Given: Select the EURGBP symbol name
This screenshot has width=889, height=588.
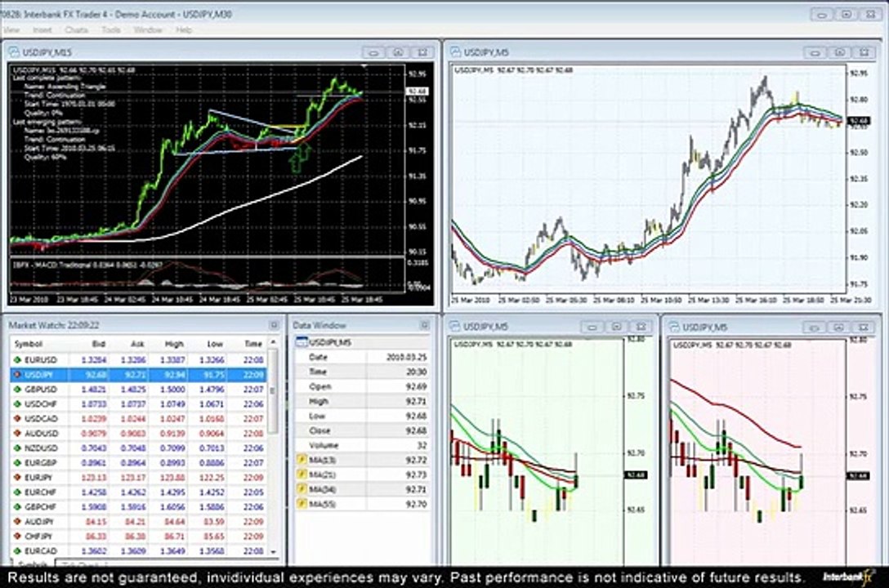Looking at the screenshot, I should [41, 463].
